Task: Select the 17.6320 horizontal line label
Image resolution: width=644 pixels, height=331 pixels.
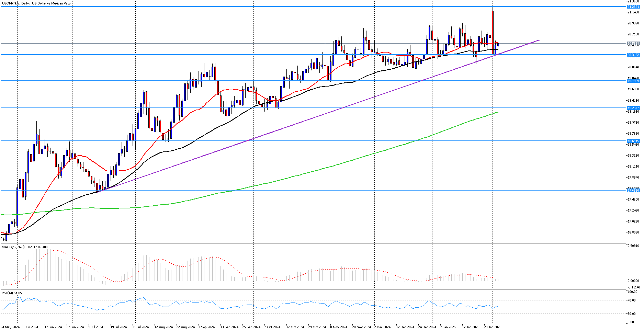Action: [x=633, y=190]
